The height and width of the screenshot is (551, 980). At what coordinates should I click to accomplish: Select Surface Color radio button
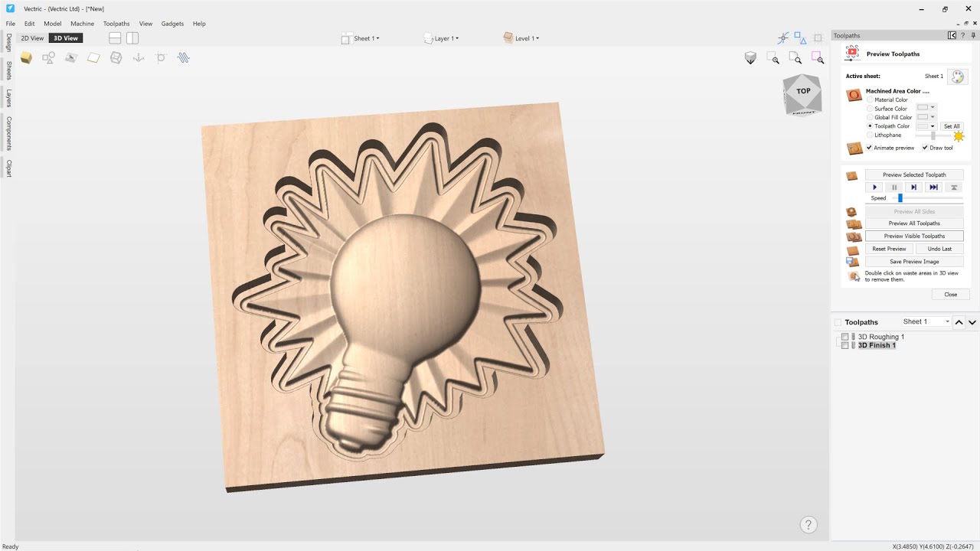click(870, 109)
